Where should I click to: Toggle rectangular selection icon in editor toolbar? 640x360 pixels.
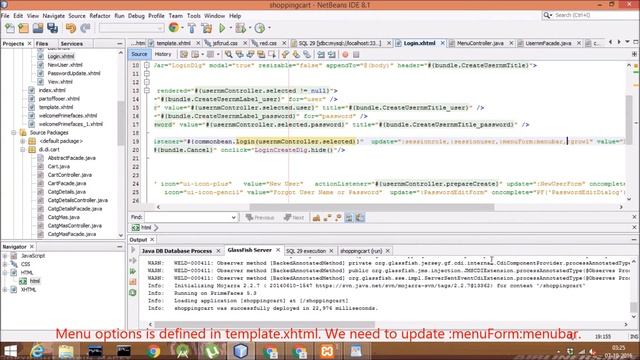pyautogui.click(x=272, y=54)
